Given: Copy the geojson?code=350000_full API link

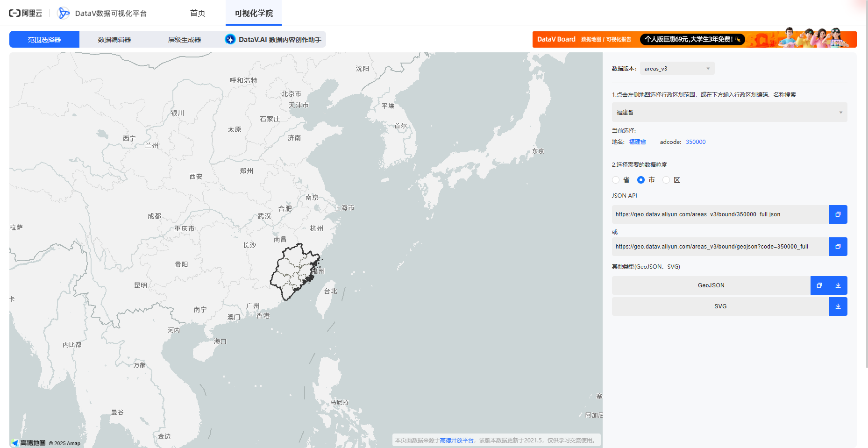Looking at the screenshot, I should (838, 247).
